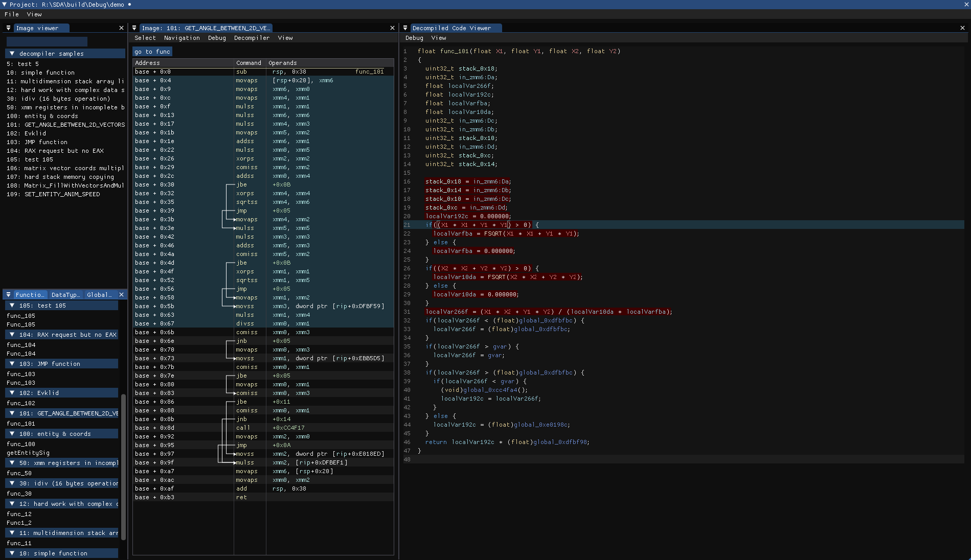Select 106: matrix vector coords image
This screenshot has height=560, width=971.
[x=65, y=168]
